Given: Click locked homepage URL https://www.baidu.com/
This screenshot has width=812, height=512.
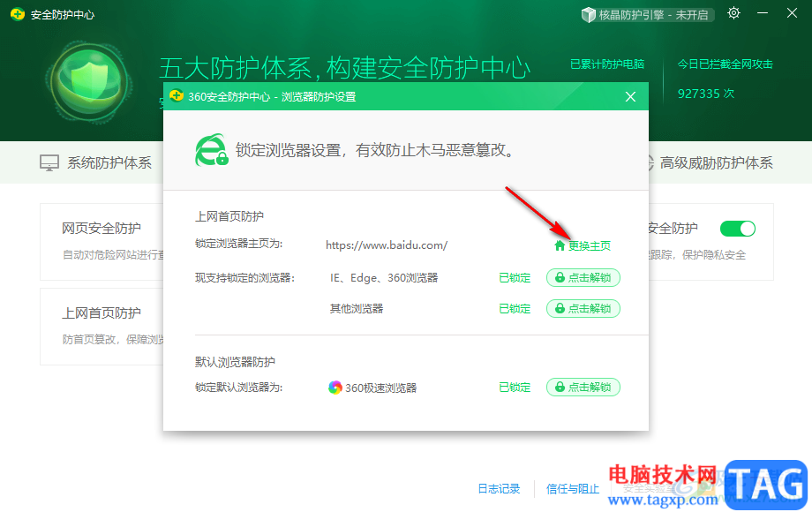Looking at the screenshot, I should pos(387,245).
